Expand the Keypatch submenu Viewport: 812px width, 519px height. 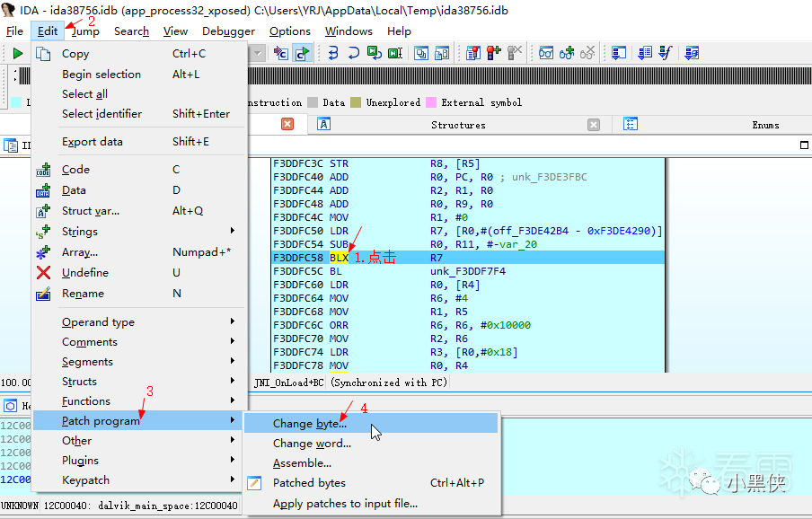(x=233, y=479)
